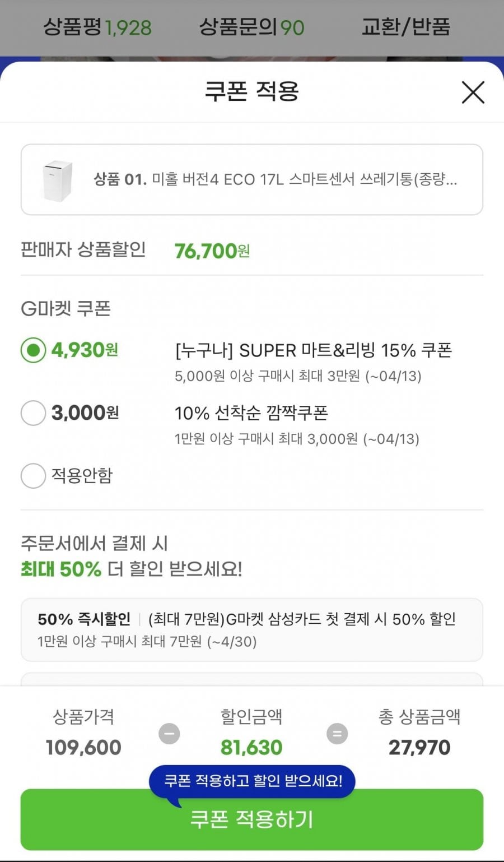Click the 10% 선착순 깜짝쿠폰 title
The height and width of the screenshot is (862, 504).
[251, 413]
